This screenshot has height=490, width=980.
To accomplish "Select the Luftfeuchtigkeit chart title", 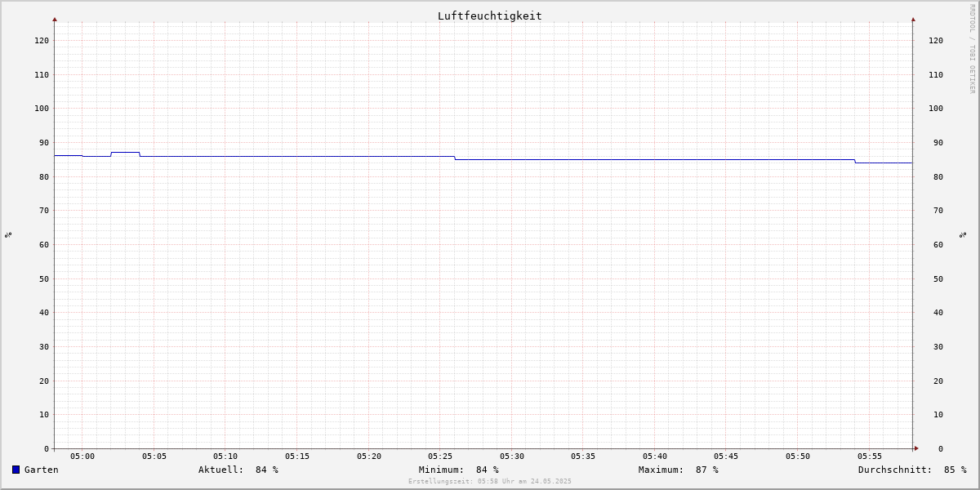I will [489, 16].
